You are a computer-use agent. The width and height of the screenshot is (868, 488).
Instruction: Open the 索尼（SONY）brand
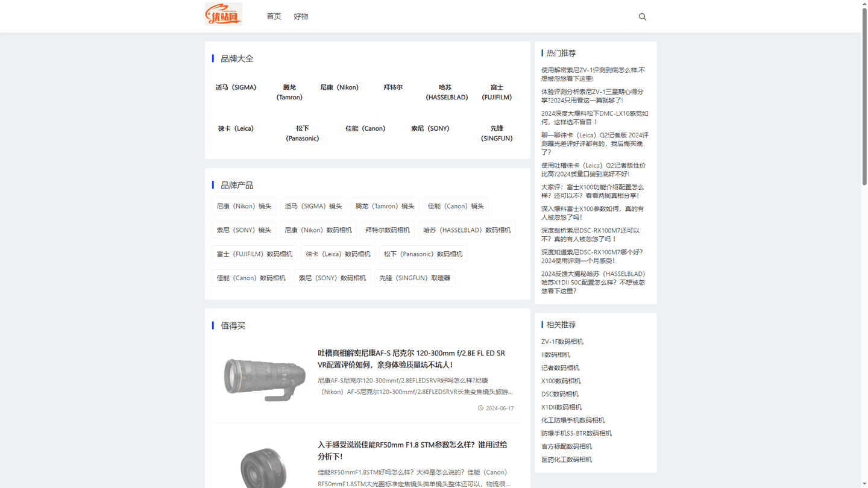430,128
